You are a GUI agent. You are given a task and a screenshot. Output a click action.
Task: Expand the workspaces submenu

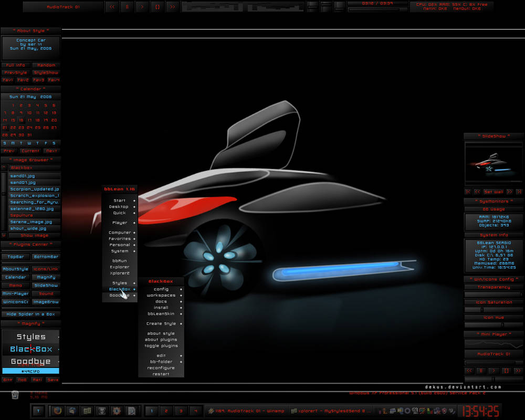pyautogui.click(x=161, y=296)
